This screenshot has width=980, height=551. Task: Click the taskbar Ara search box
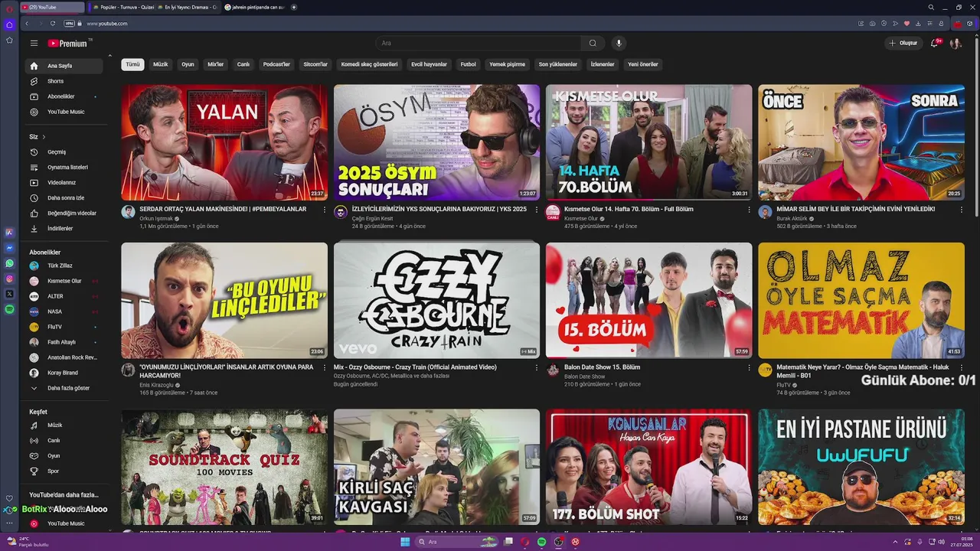(x=457, y=542)
